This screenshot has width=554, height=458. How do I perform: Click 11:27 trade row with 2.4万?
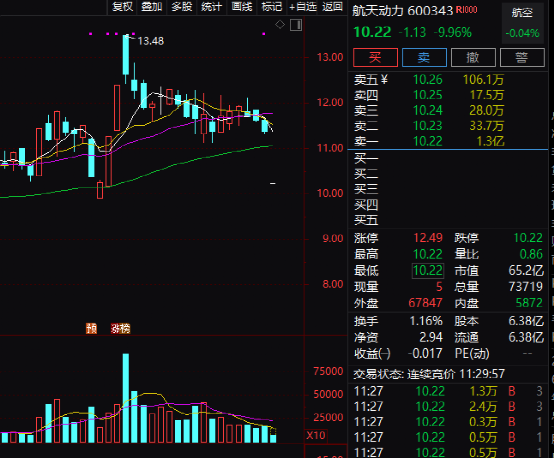pyautogui.click(x=448, y=406)
